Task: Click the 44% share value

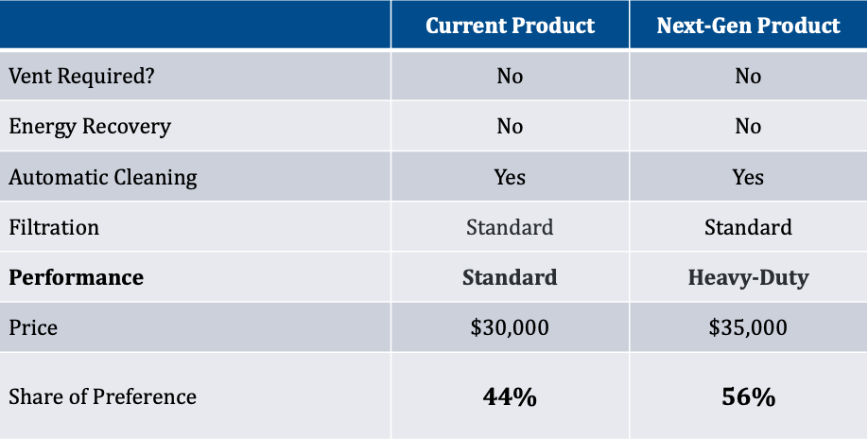Action: pos(510,397)
